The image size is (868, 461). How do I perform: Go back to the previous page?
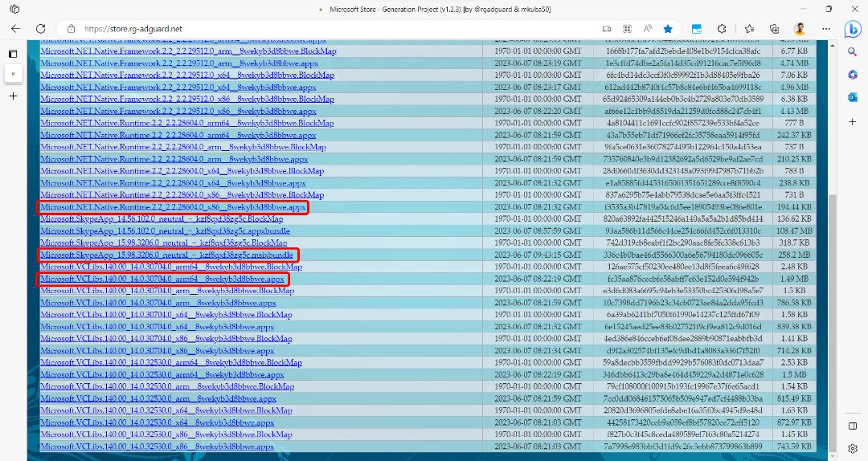15,29
